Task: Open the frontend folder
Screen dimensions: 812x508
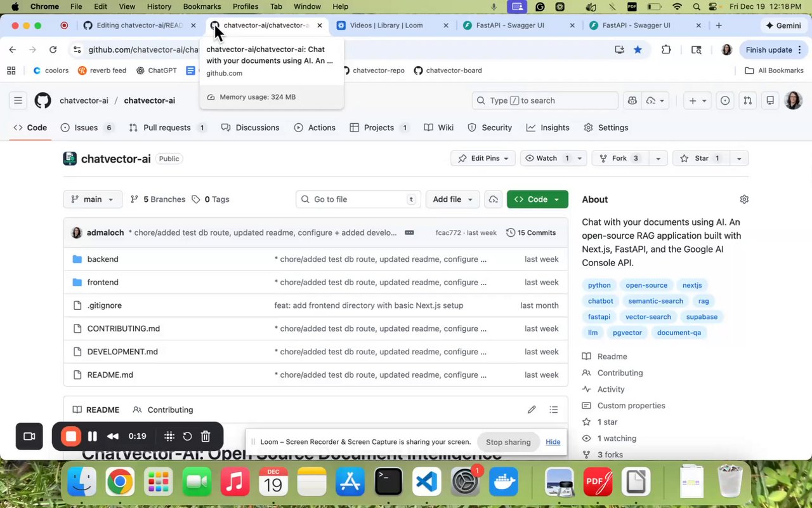Action: (x=103, y=282)
